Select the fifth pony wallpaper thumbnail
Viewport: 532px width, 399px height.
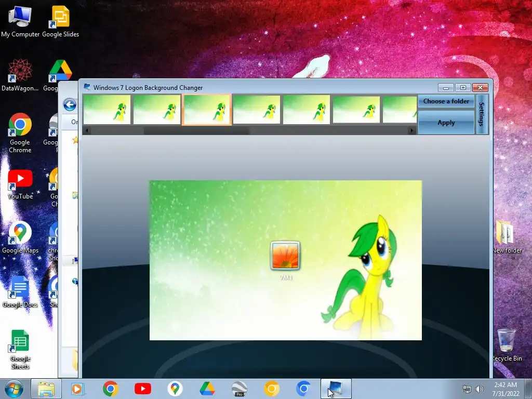pyautogui.click(x=307, y=110)
